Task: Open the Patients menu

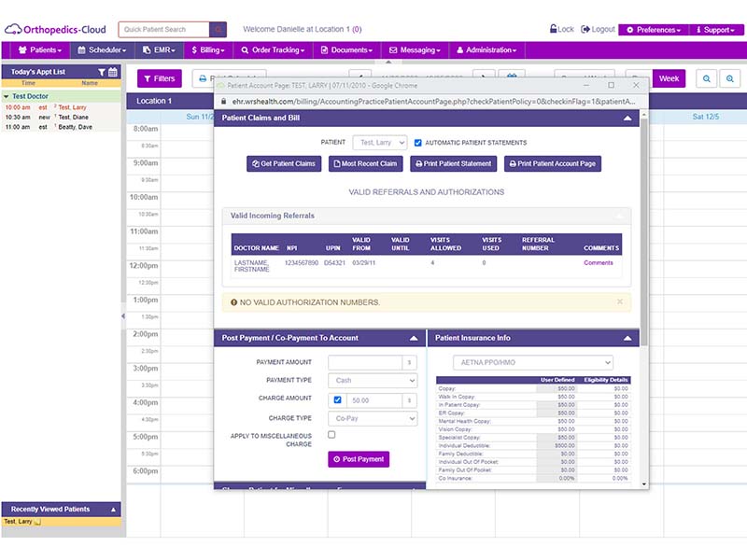Action: [40, 50]
